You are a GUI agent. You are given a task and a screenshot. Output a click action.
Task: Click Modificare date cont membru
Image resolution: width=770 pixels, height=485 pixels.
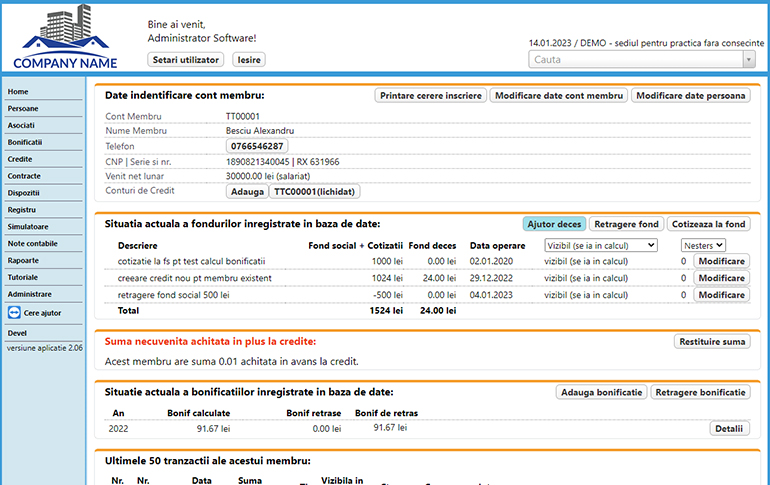pos(559,96)
